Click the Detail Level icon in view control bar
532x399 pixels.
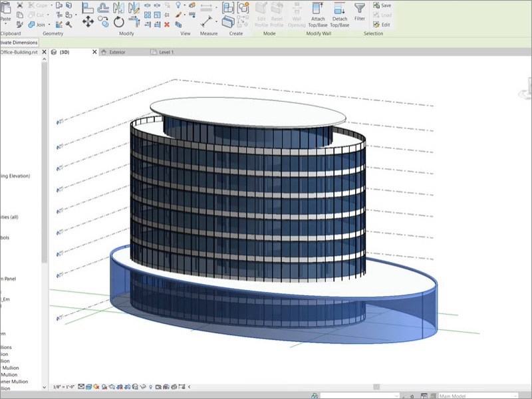click(81, 387)
